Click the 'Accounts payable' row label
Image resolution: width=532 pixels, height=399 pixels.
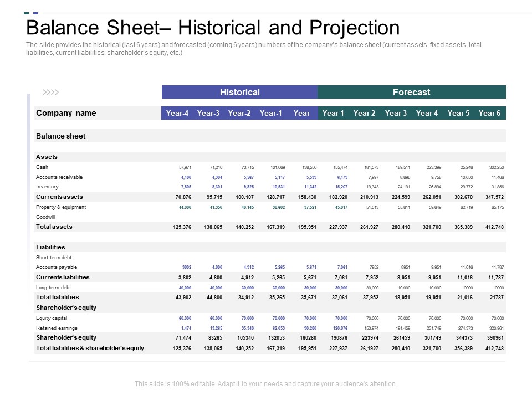[x=57, y=267]
